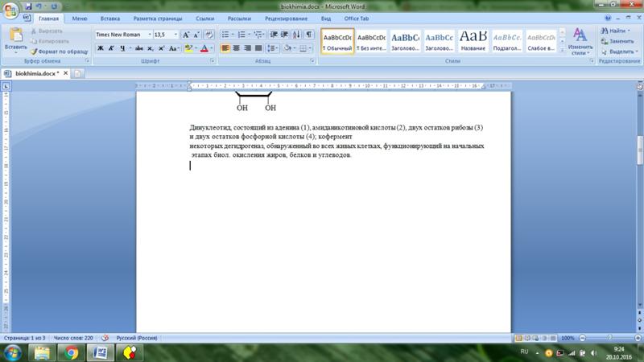Open the Вставка ribbon tab
Viewport: 644px width, 362px height.
110,19
